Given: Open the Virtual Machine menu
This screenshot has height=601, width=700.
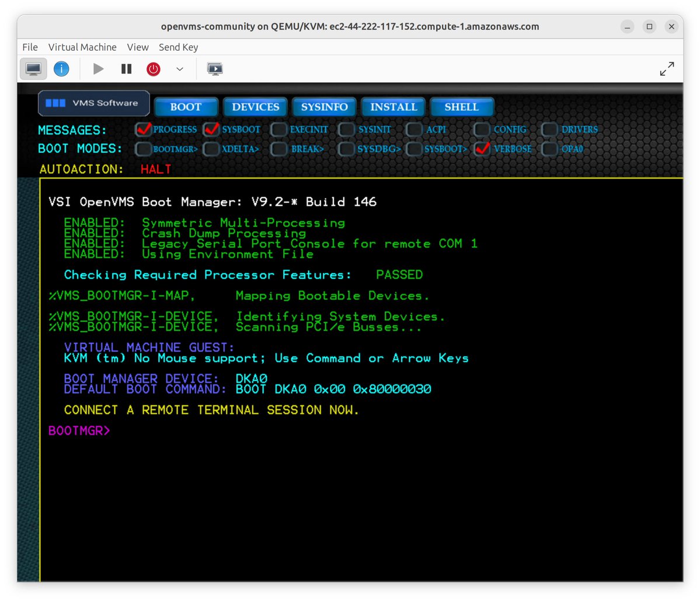Looking at the screenshot, I should point(82,47).
